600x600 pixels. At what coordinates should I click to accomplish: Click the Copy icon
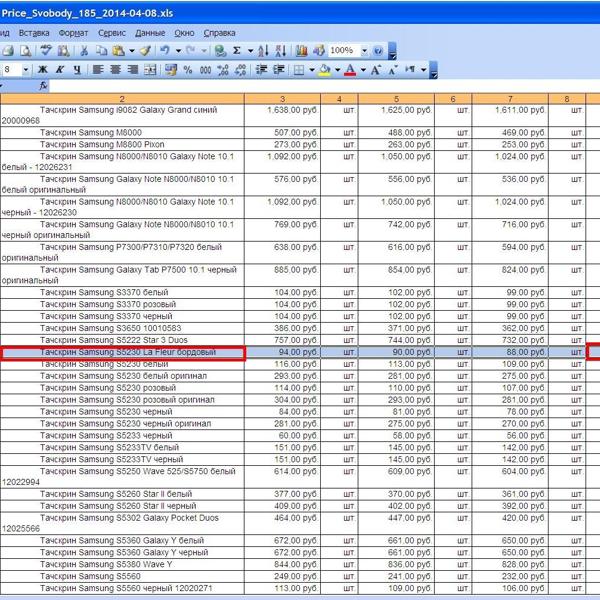coord(101,51)
